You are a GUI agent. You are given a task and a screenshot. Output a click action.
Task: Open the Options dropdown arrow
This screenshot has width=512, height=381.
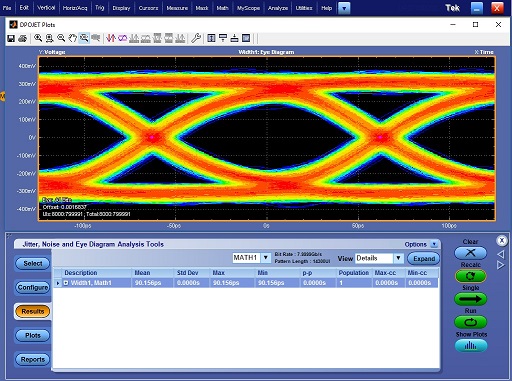[434, 244]
